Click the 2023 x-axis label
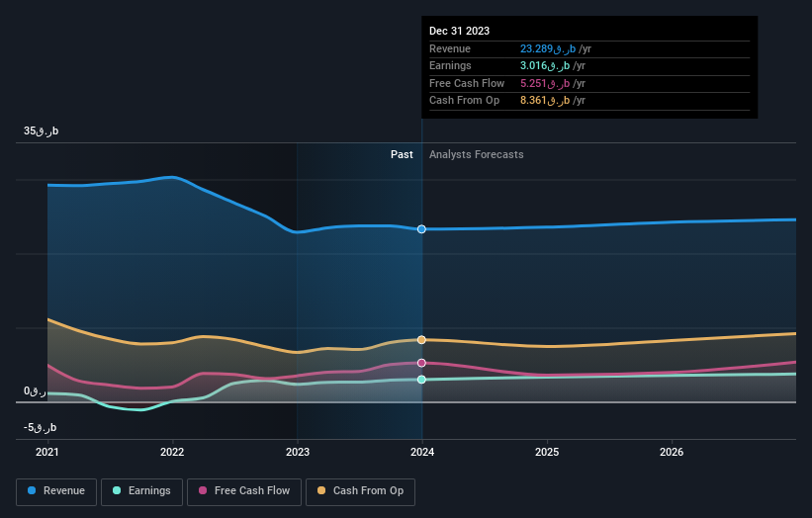Image resolution: width=812 pixels, height=518 pixels. (298, 452)
